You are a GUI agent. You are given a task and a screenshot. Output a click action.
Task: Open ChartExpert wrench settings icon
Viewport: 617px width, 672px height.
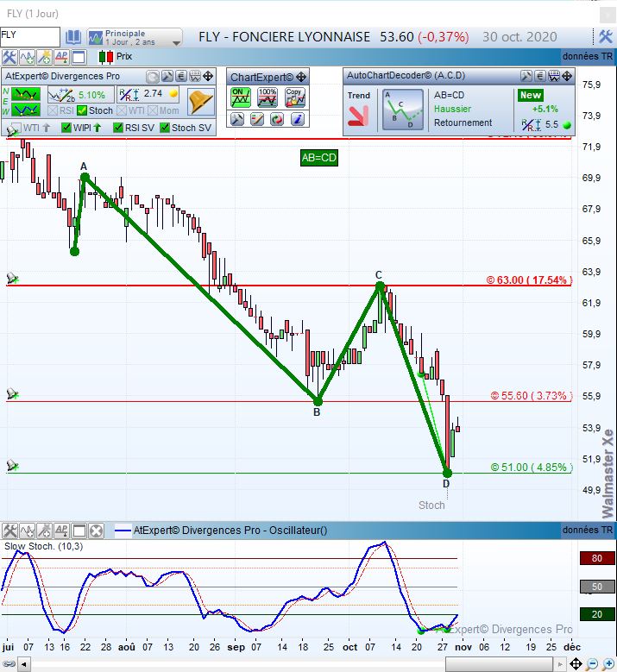(x=237, y=119)
